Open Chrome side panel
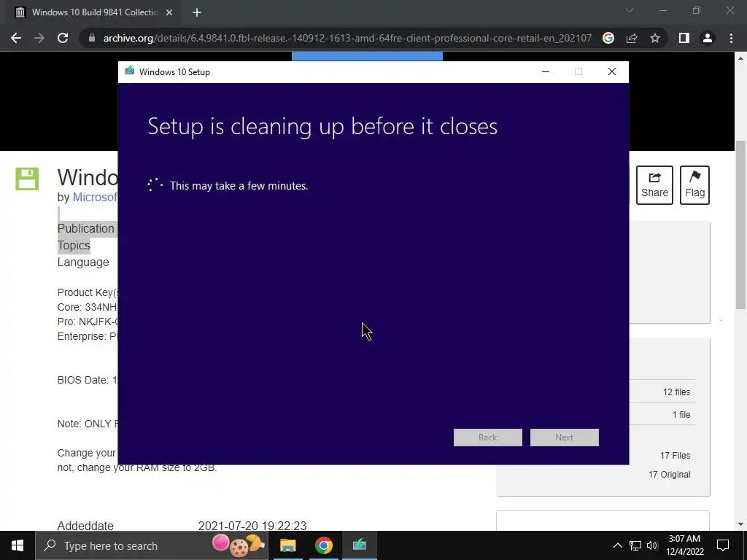 [x=684, y=38]
